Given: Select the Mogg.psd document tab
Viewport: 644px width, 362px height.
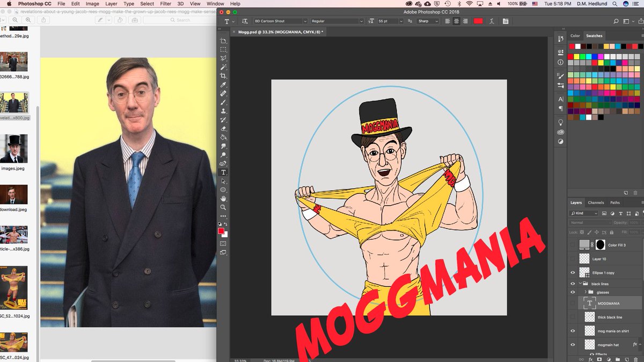Looking at the screenshot, I should (x=280, y=32).
